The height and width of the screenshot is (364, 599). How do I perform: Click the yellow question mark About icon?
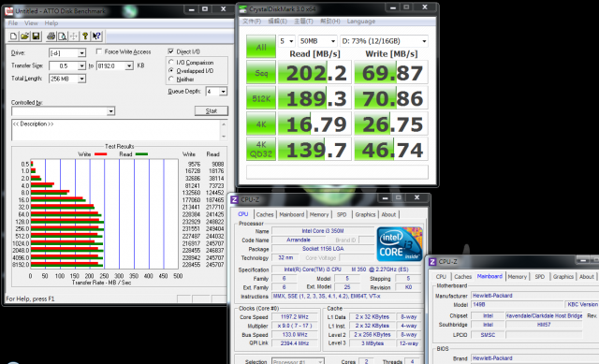pyautogui.click(x=85, y=36)
